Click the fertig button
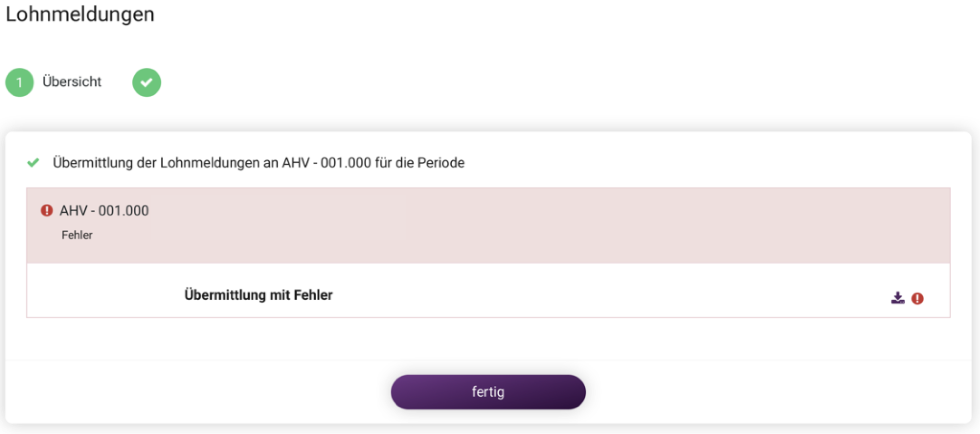The height and width of the screenshot is (434, 980). point(488,392)
